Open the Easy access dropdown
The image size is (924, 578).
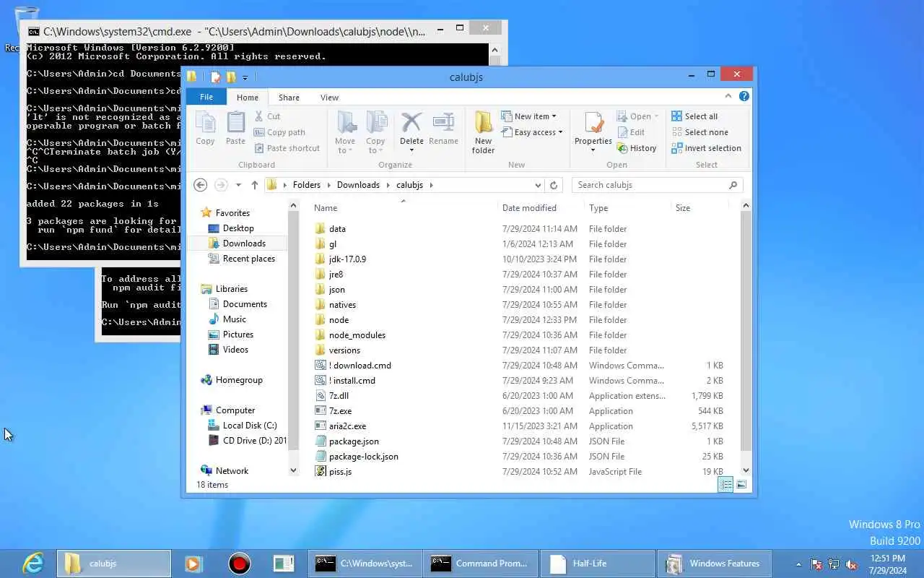532,132
